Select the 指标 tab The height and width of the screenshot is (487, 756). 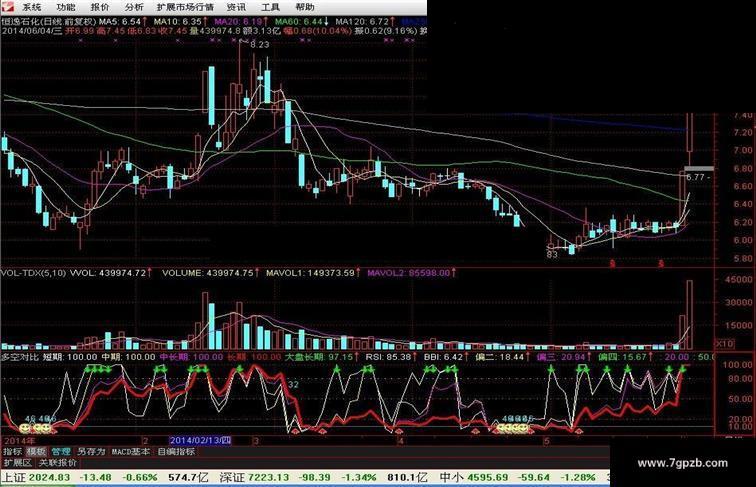(13, 452)
